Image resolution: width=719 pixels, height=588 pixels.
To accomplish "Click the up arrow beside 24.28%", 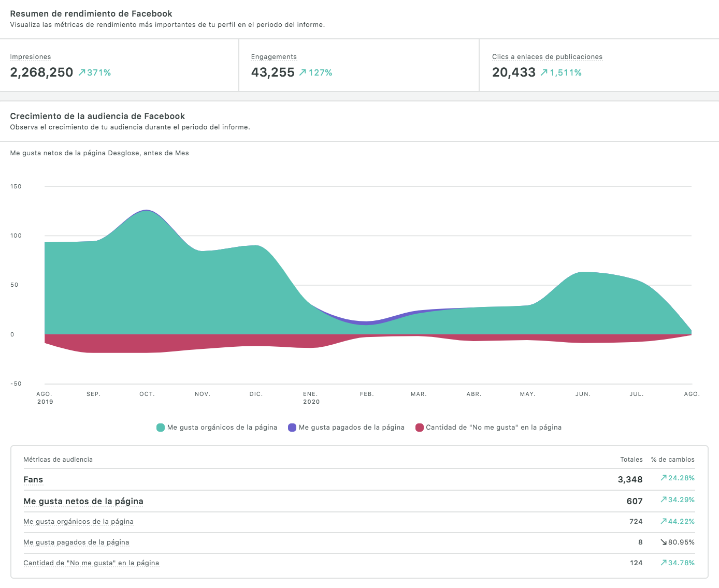I will [664, 478].
